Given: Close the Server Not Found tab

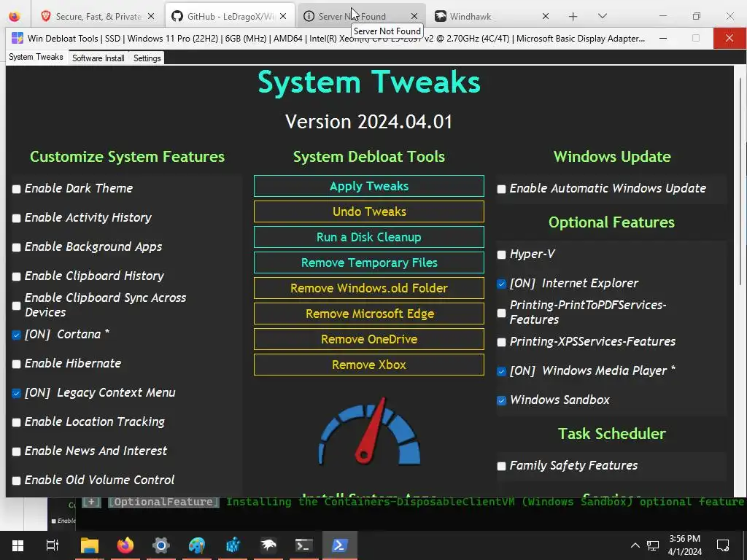Looking at the screenshot, I should (x=414, y=16).
